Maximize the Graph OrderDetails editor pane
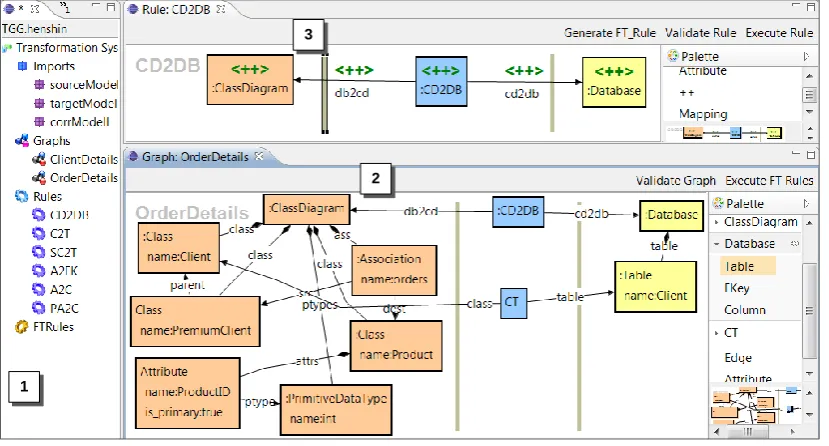Screen dimensions: 829x446 pyautogui.click(x=811, y=155)
